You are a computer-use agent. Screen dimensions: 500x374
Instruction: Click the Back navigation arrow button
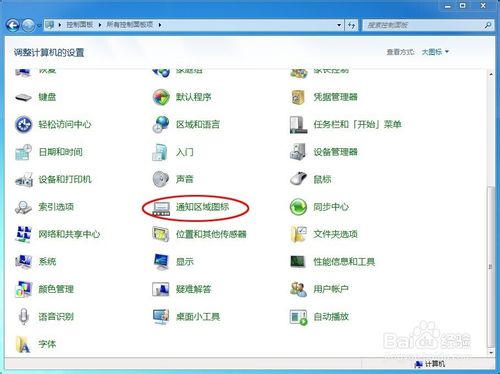13,25
